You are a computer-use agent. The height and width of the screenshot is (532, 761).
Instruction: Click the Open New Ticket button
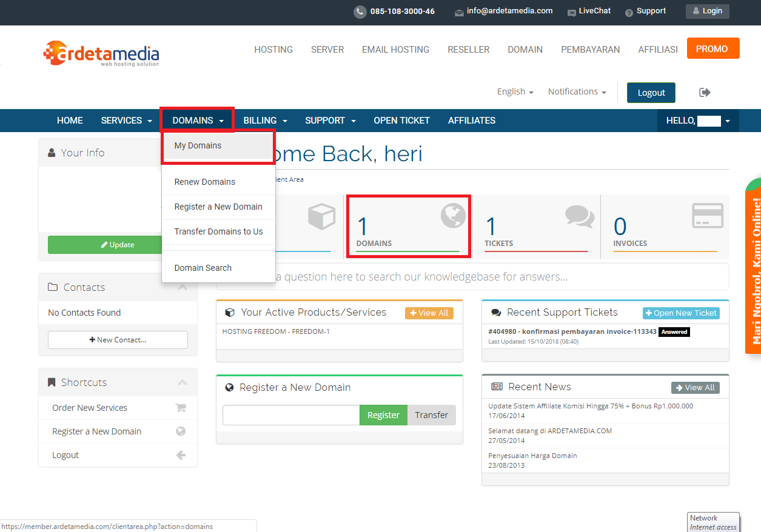[x=680, y=313]
